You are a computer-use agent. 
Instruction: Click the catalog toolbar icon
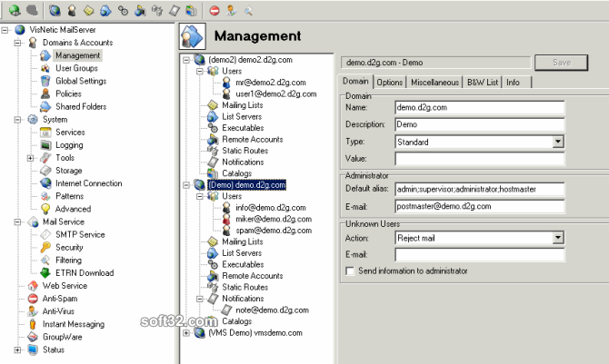[x=191, y=11]
